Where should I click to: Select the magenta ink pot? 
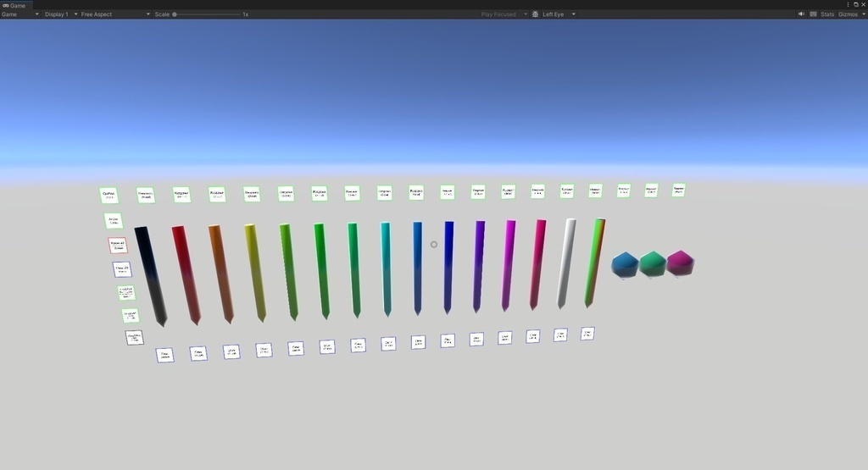coord(680,263)
